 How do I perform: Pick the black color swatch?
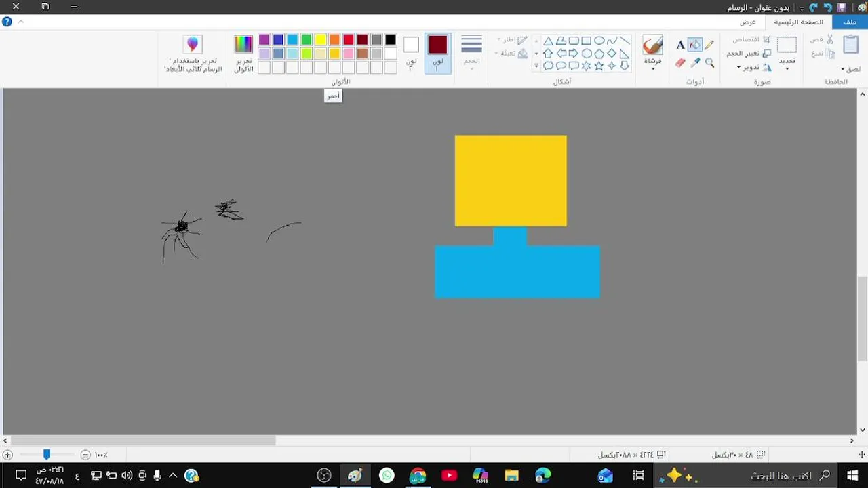(391, 40)
